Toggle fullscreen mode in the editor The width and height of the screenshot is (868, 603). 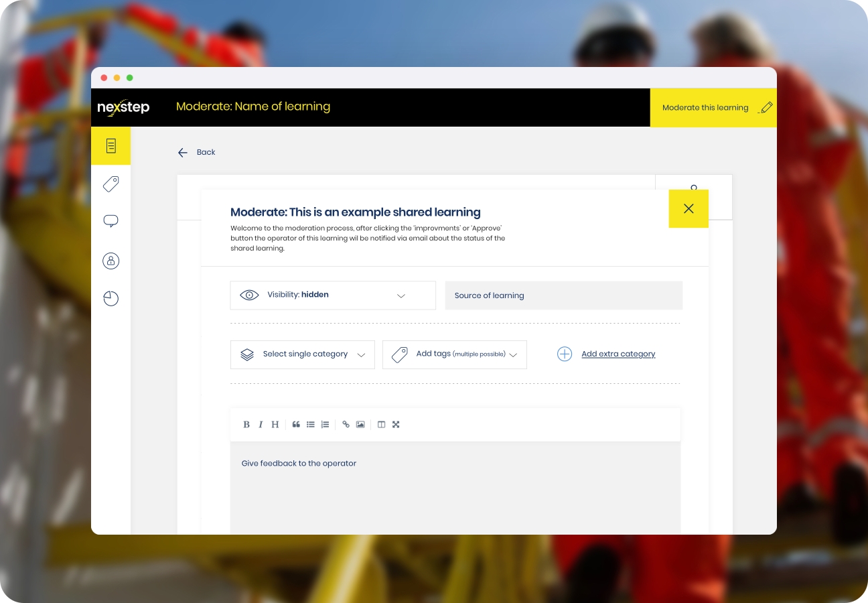(396, 424)
